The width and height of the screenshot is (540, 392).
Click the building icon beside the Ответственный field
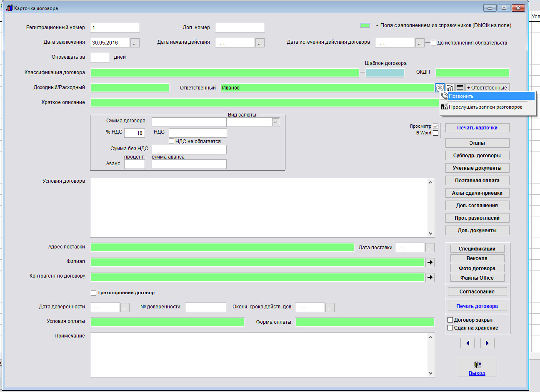tap(450, 88)
